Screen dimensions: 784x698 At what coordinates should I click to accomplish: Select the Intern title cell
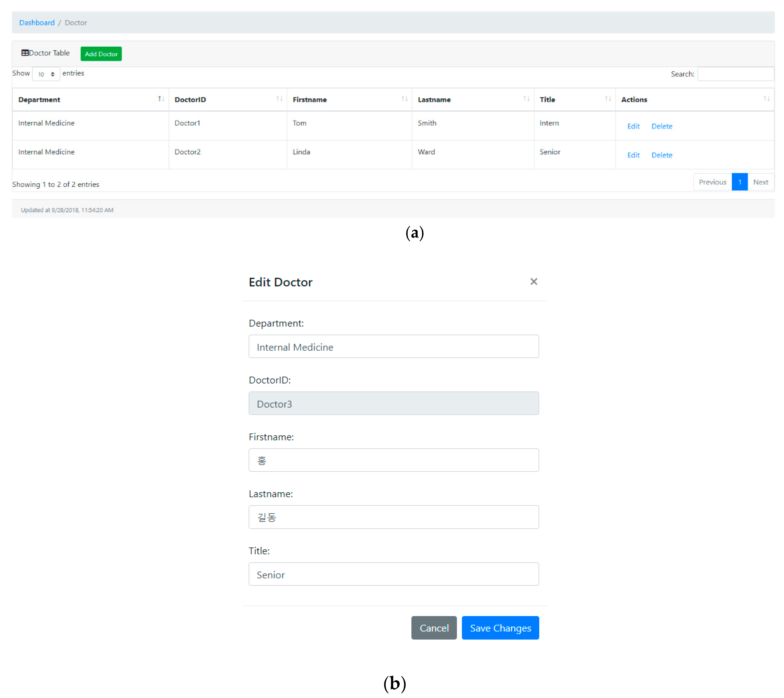[x=575, y=126]
